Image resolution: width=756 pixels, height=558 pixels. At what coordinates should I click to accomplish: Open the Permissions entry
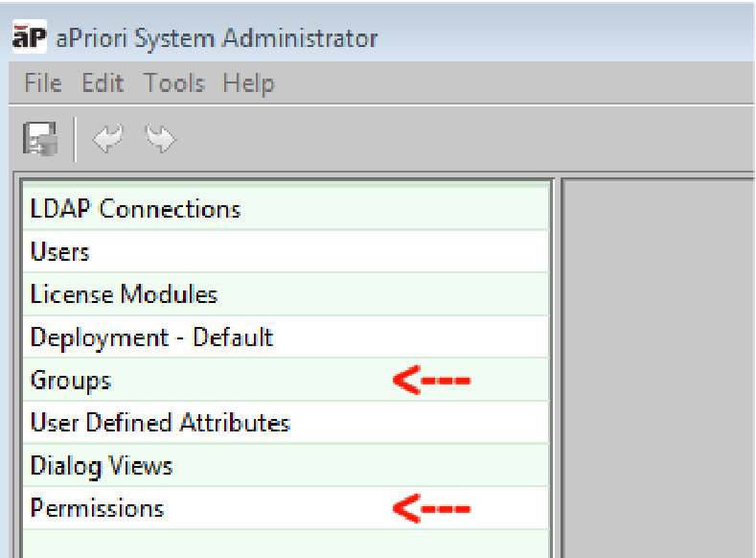(97, 508)
